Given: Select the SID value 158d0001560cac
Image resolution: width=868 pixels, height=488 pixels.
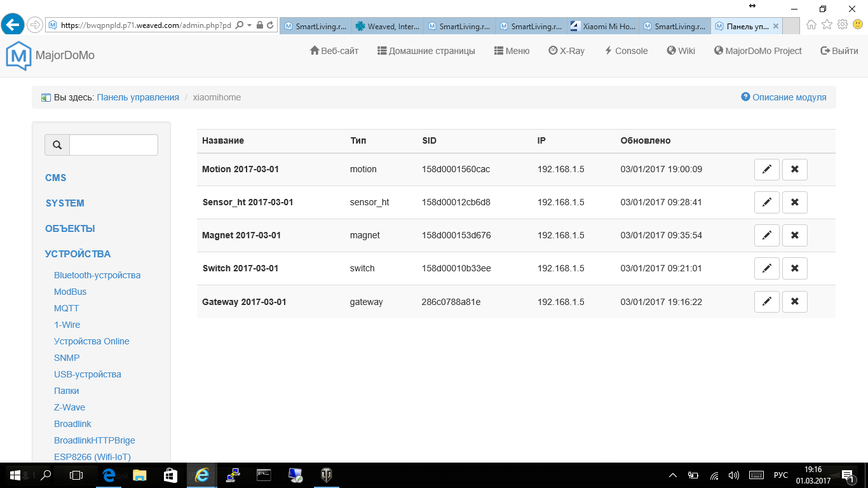Looking at the screenshot, I should [456, 170].
